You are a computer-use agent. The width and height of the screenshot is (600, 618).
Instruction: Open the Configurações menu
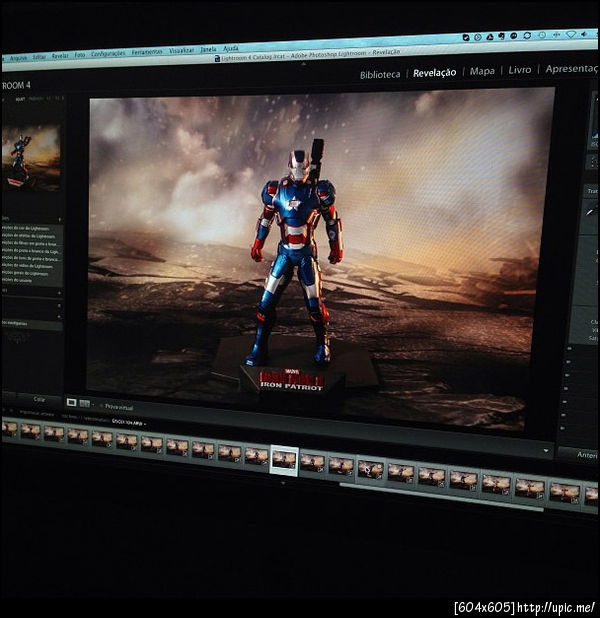coord(108,54)
